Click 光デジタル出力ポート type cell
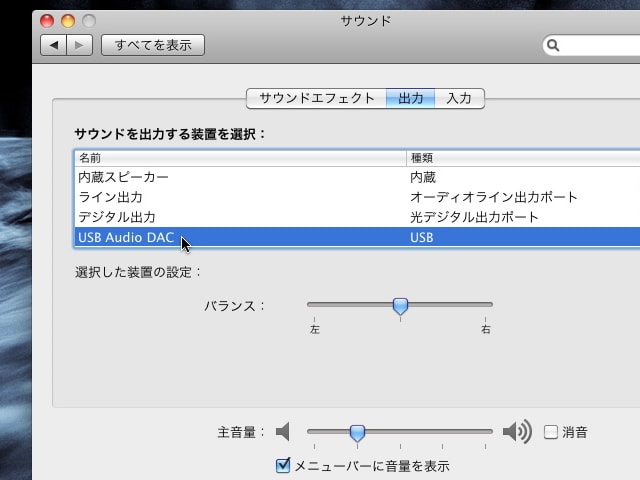 (x=474, y=217)
